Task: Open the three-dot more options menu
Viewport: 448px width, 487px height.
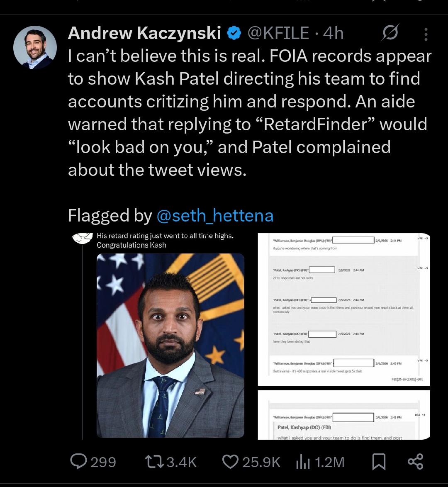Action: click(426, 34)
